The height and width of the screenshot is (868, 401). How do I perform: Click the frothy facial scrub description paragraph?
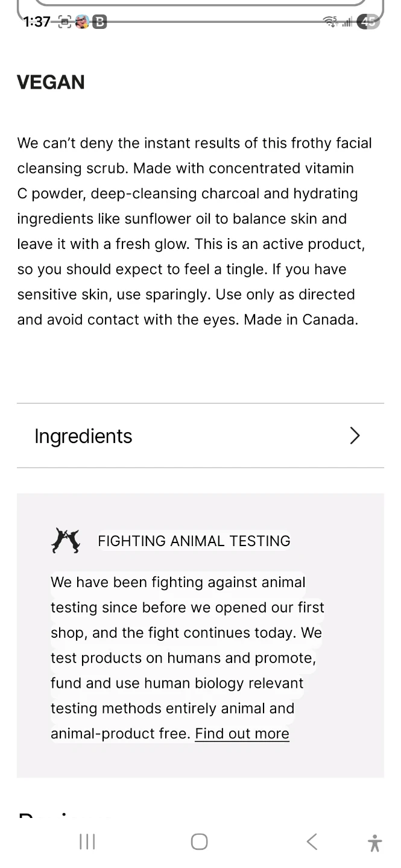point(194,231)
